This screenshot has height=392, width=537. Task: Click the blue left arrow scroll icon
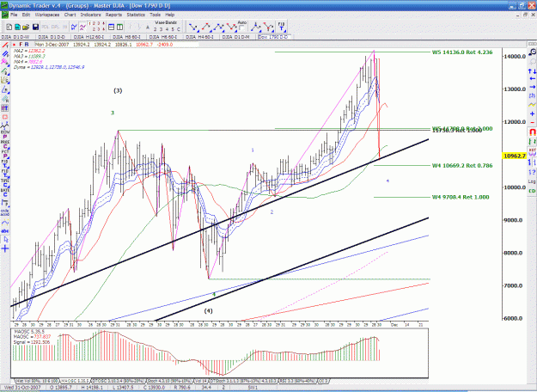click(x=532, y=79)
